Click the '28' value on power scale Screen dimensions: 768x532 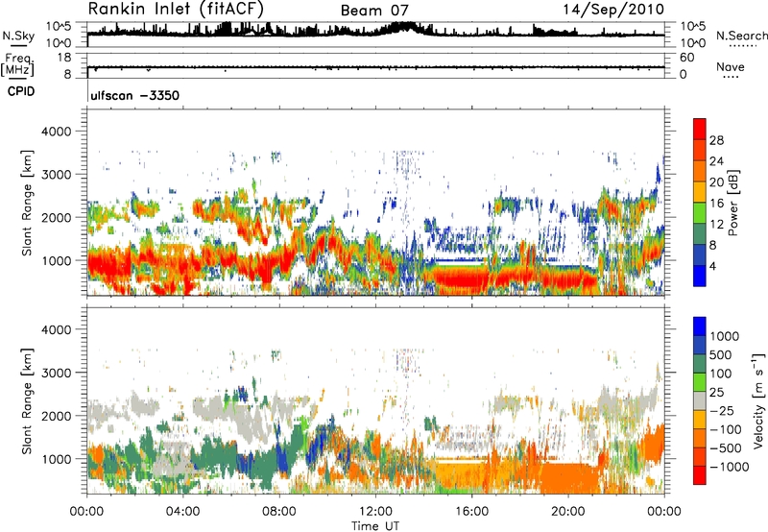pyautogui.click(x=716, y=140)
